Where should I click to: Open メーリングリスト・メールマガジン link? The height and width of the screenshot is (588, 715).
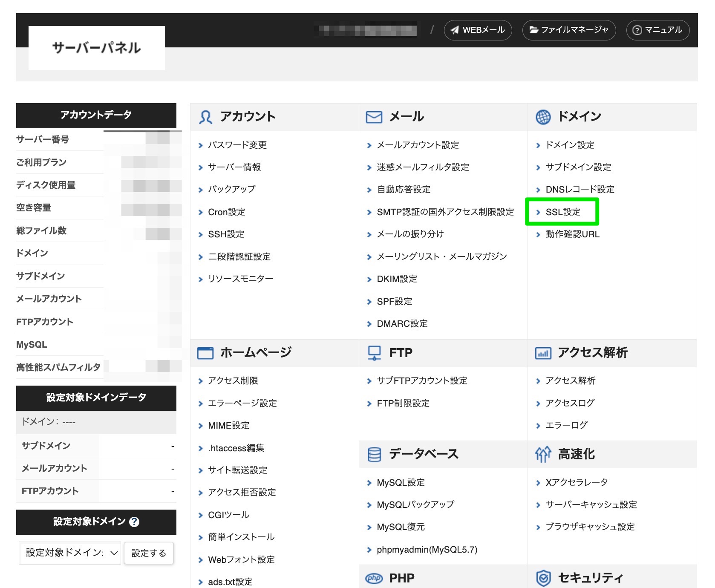442,257
